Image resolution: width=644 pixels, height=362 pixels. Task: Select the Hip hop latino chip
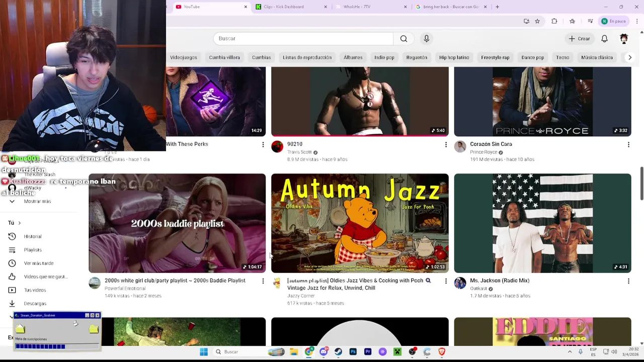[x=454, y=57]
